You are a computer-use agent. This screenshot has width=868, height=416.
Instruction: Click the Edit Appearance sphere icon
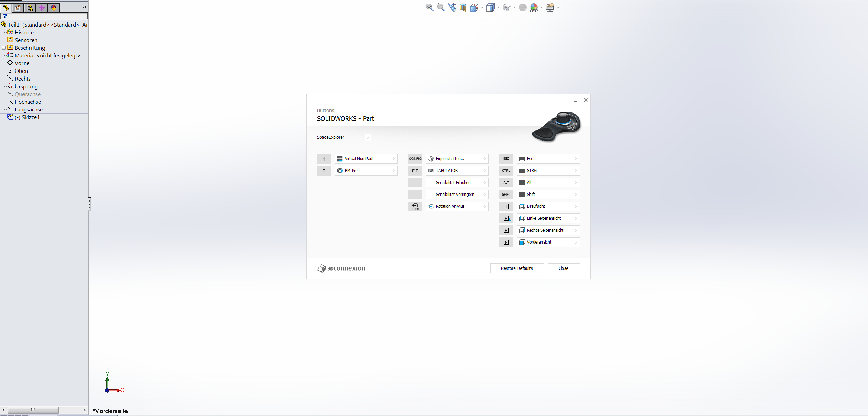(x=522, y=7)
